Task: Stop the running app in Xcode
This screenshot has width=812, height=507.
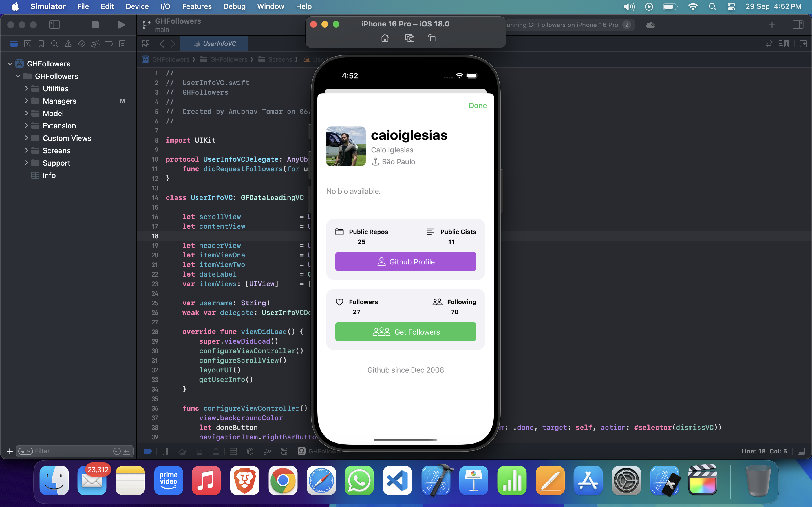Action: pos(95,25)
